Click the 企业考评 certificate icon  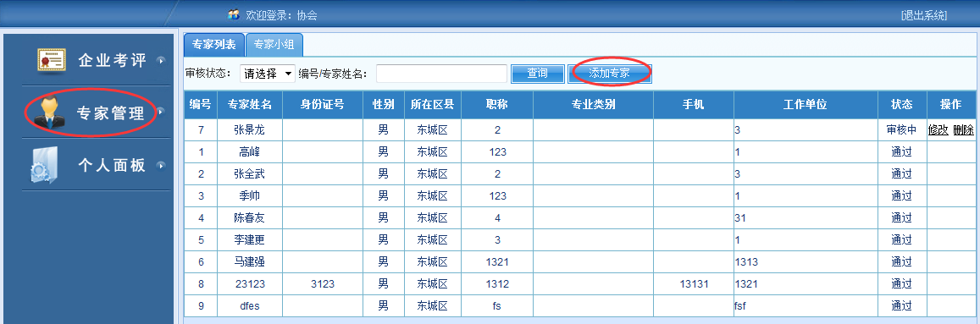pos(52,61)
